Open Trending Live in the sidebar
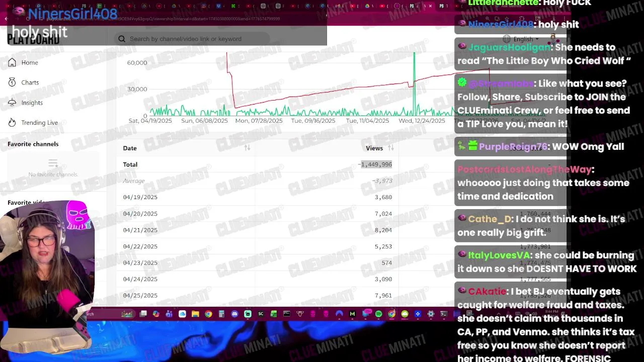This screenshot has height=362, width=644. [33, 123]
